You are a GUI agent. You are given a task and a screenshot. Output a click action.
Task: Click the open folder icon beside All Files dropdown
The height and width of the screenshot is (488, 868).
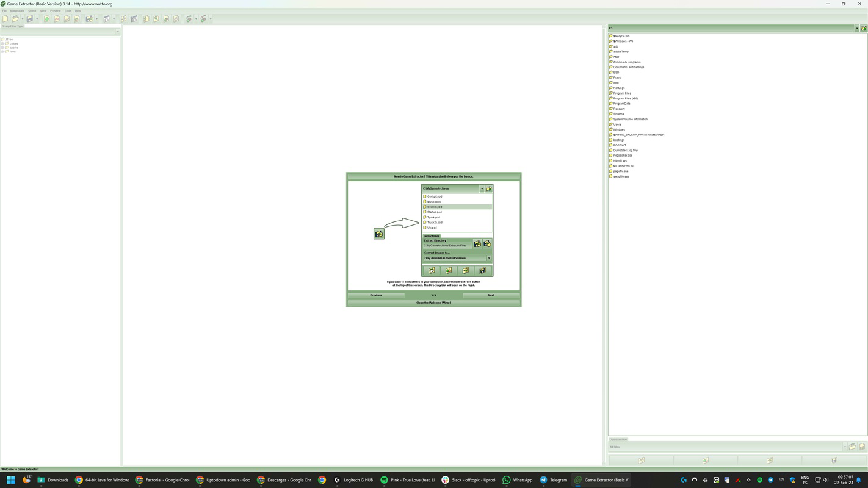(x=852, y=447)
